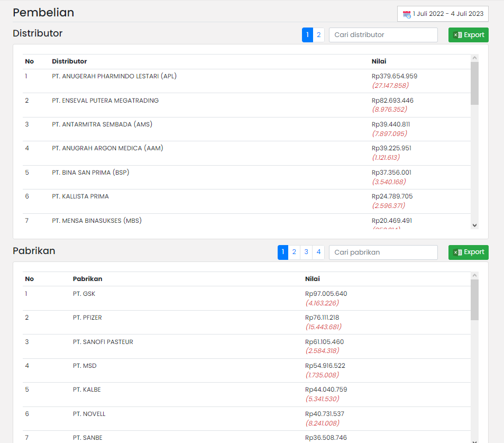The image size is (504, 443).
Task: Click Pabrikan table scrollbar thumb
Action: [474, 300]
